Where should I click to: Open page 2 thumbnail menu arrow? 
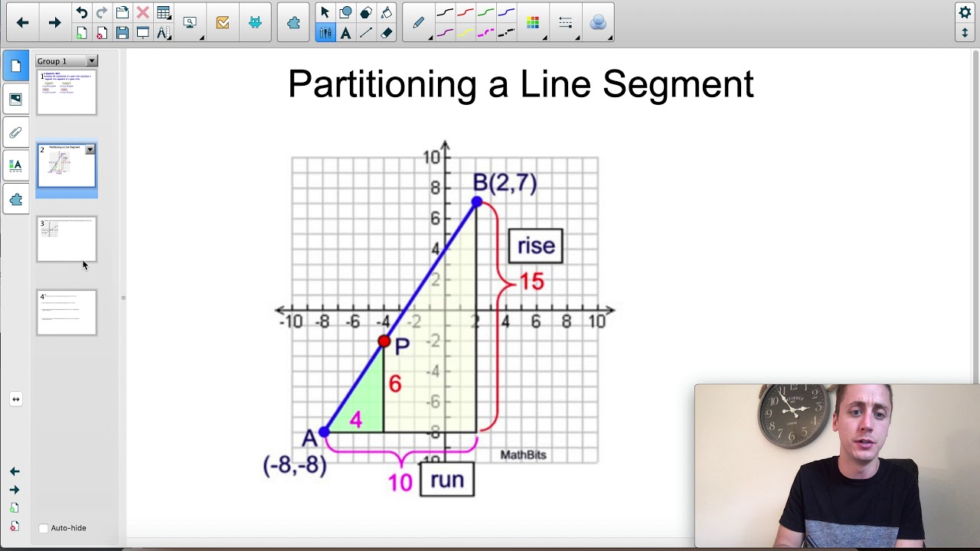tap(90, 149)
